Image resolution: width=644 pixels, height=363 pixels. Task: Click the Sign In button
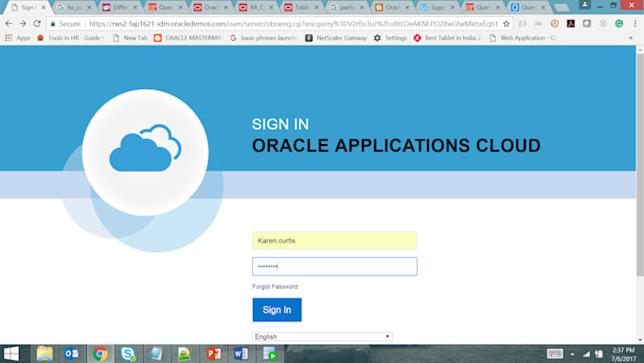pos(277,310)
